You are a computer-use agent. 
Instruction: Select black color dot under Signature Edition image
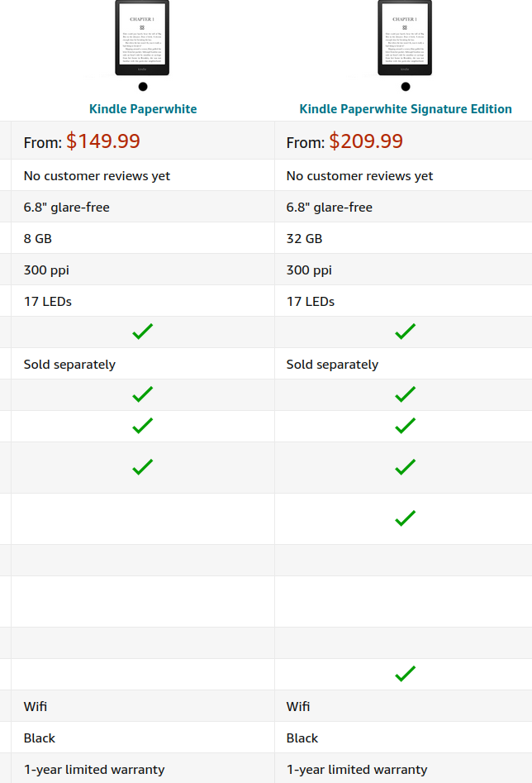(x=406, y=87)
